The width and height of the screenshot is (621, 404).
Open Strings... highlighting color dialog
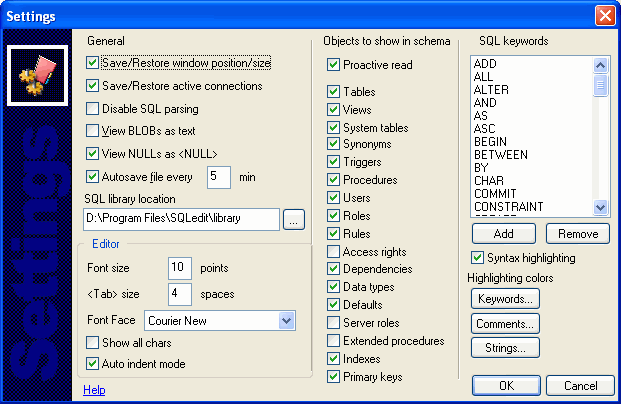coord(505,348)
